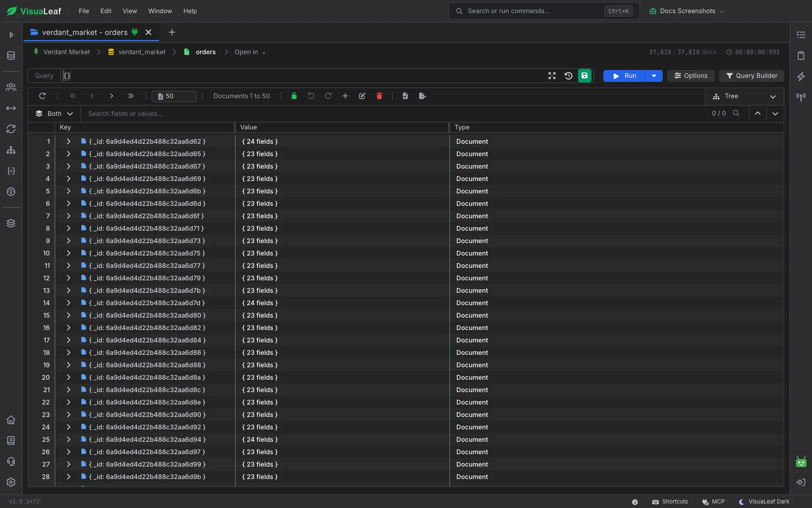Open the Options button
The image size is (812, 508).
(x=691, y=76)
